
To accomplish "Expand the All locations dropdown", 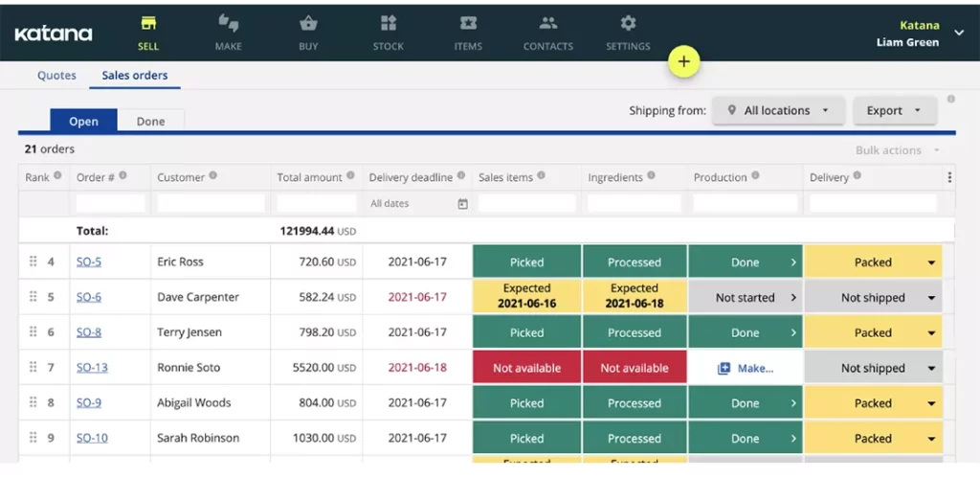I will click(x=778, y=111).
